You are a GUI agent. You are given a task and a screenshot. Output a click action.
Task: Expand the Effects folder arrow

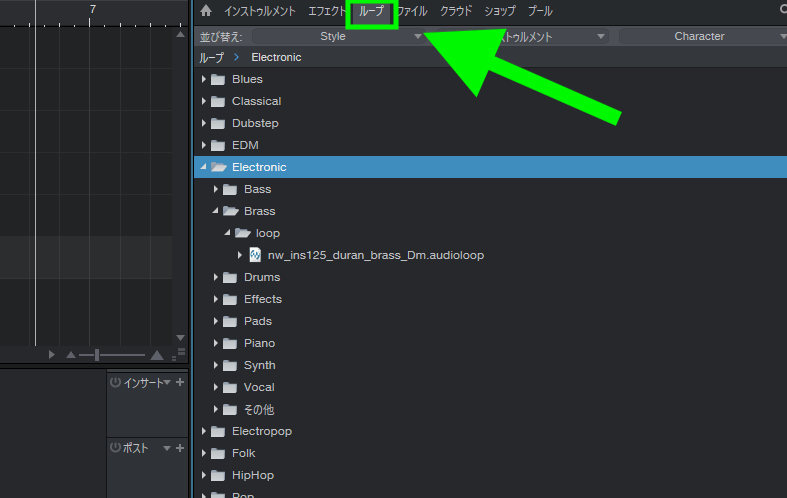(215, 299)
